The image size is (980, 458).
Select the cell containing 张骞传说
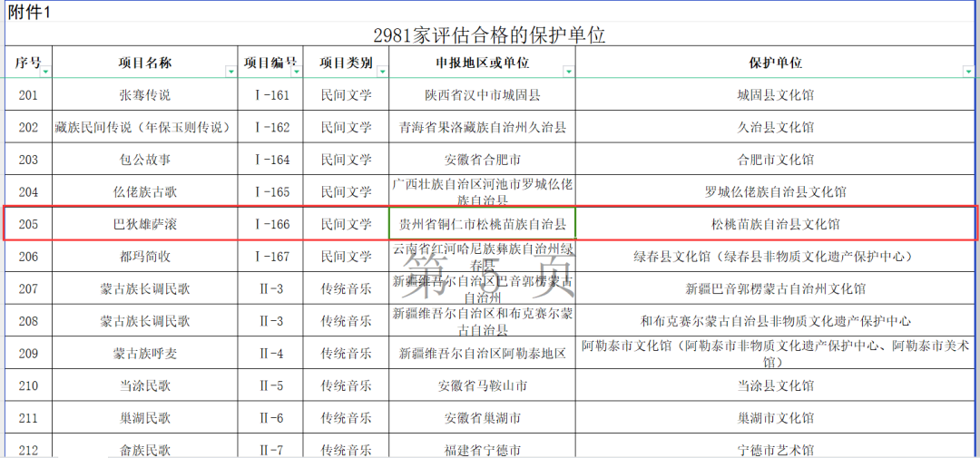point(144,95)
